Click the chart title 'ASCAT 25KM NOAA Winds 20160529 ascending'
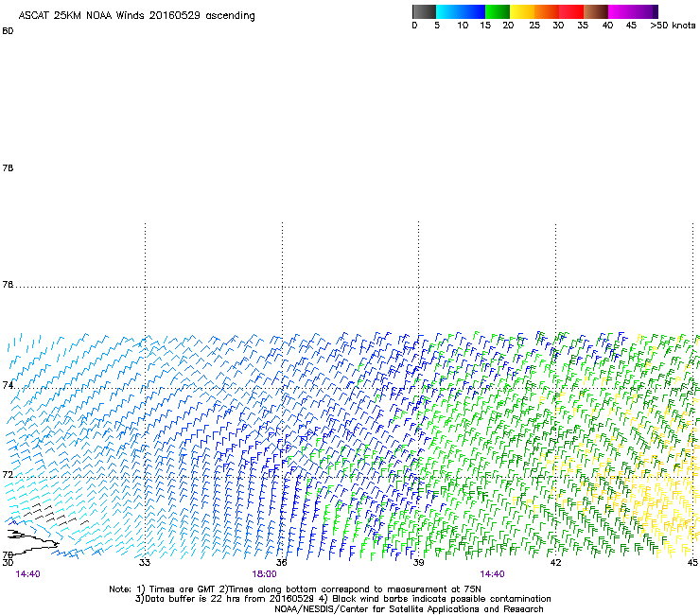The image size is (700, 615). coord(136,15)
